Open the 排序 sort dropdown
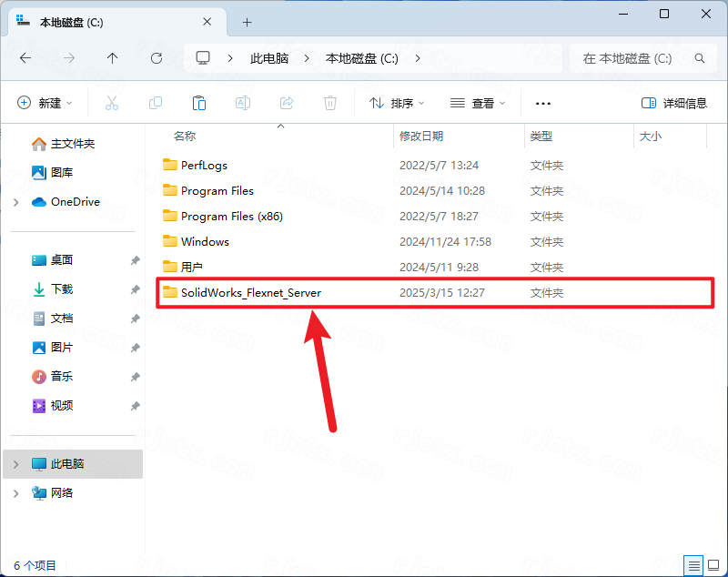This screenshot has height=577, width=728. (x=397, y=104)
